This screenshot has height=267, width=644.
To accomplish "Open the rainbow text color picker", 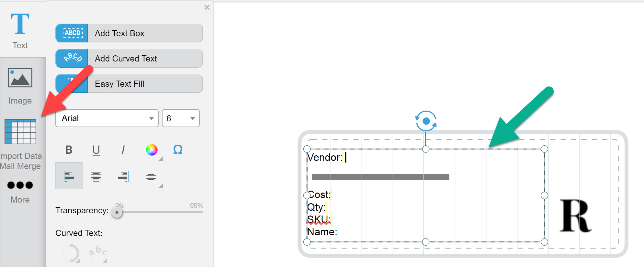I will coord(152,150).
